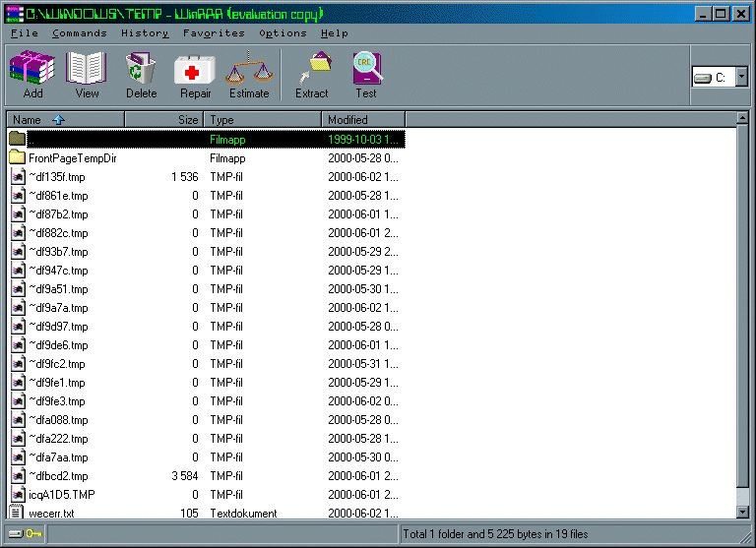Select file wecerr.txt
Viewport: 756px width, 548px height.
[x=51, y=514]
